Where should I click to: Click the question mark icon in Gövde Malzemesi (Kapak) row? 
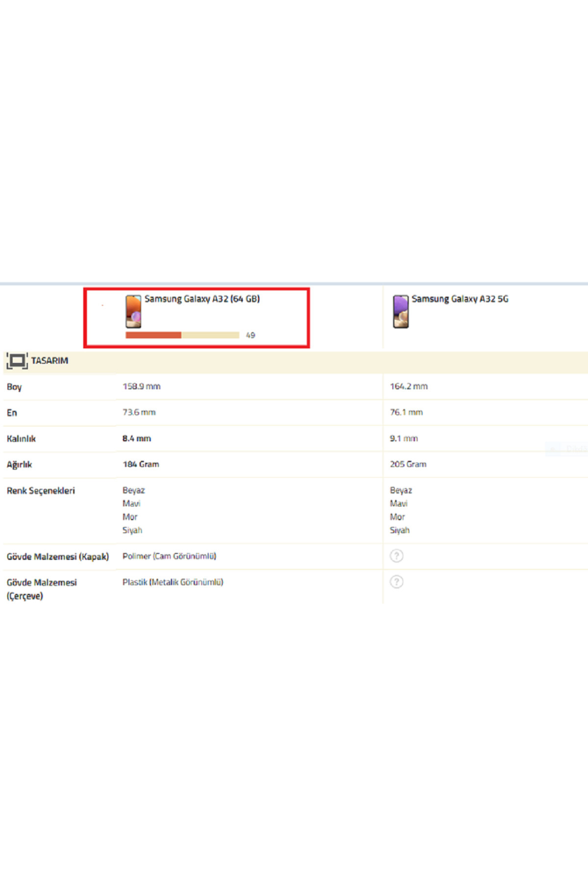(x=396, y=556)
